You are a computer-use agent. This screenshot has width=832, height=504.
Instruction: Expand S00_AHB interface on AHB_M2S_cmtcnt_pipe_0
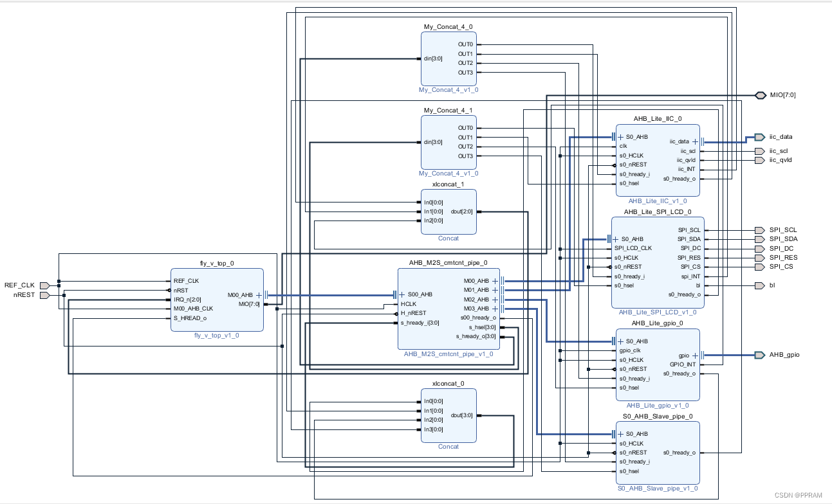click(x=403, y=294)
